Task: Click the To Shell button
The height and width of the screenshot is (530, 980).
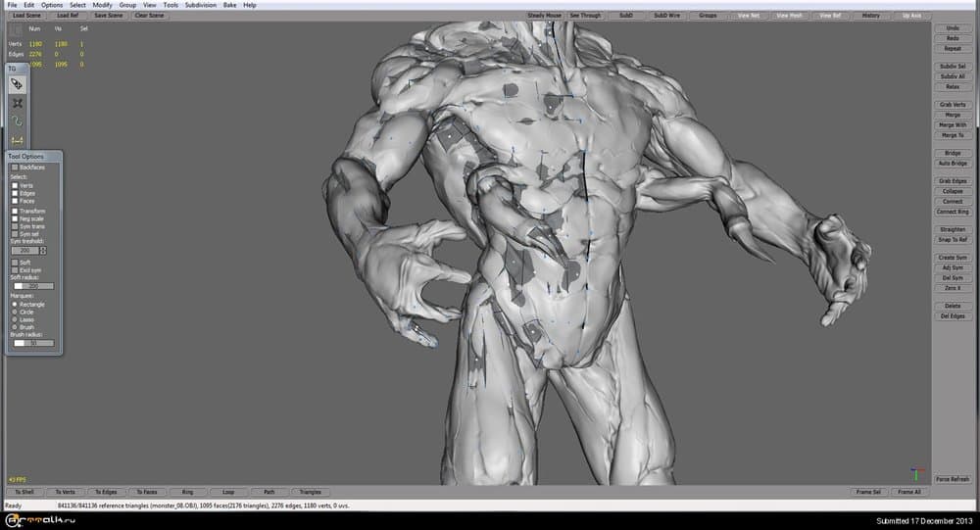Action: 24,492
